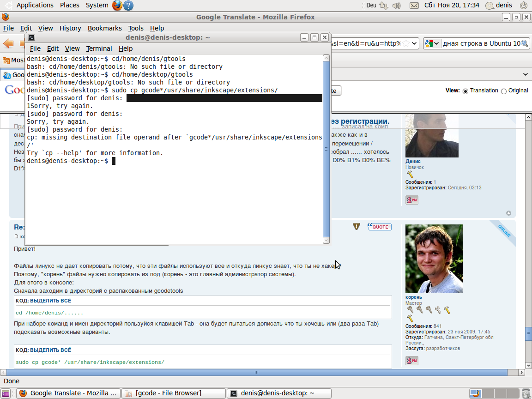This screenshot has width=532, height=399.
Task: Open the Firefox Tools menu
Action: [136, 28]
